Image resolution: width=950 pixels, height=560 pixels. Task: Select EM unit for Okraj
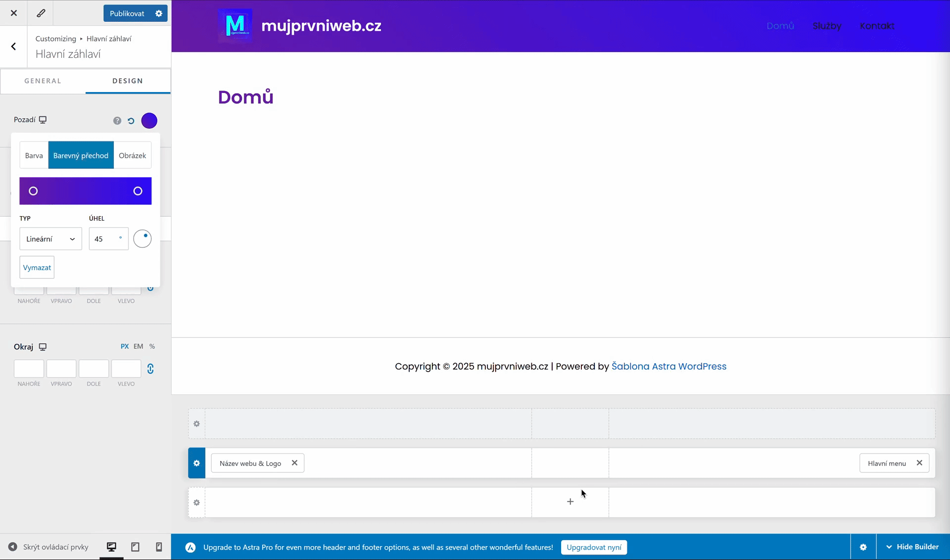pos(138,346)
